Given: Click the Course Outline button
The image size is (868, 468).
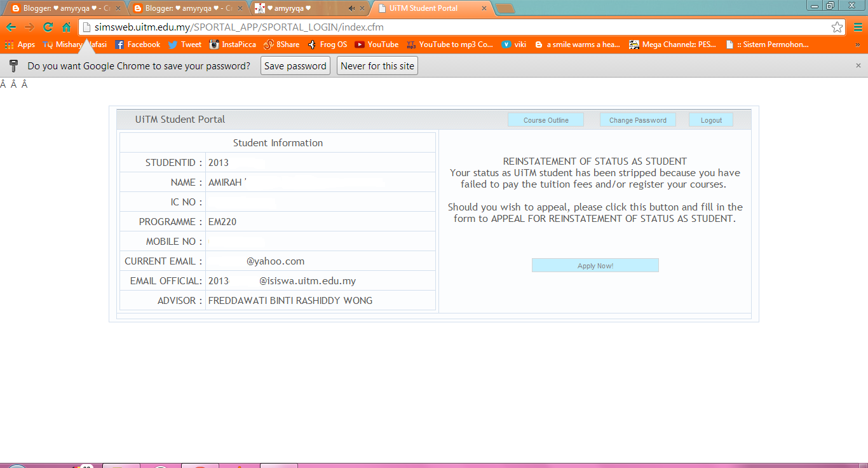Looking at the screenshot, I should [546, 120].
